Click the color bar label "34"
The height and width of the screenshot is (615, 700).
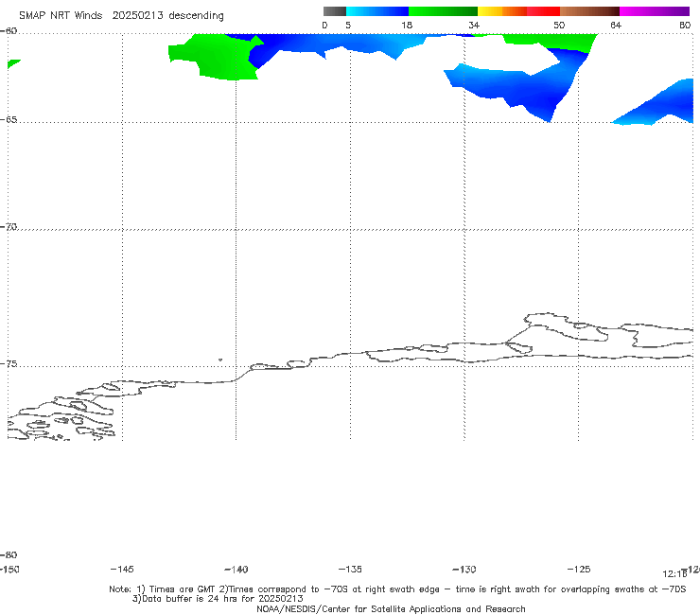tap(474, 25)
